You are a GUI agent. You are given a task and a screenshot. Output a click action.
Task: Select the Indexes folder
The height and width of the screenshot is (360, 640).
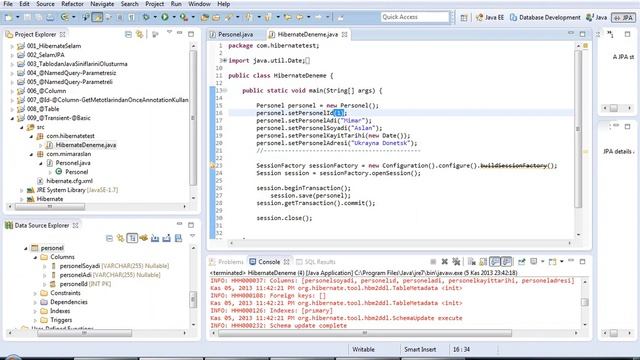click(x=60, y=311)
